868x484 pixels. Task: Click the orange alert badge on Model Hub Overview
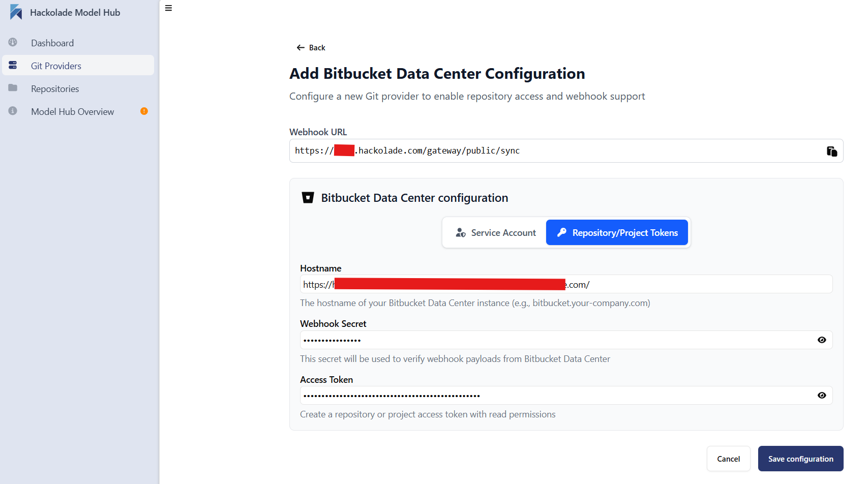click(144, 111)
